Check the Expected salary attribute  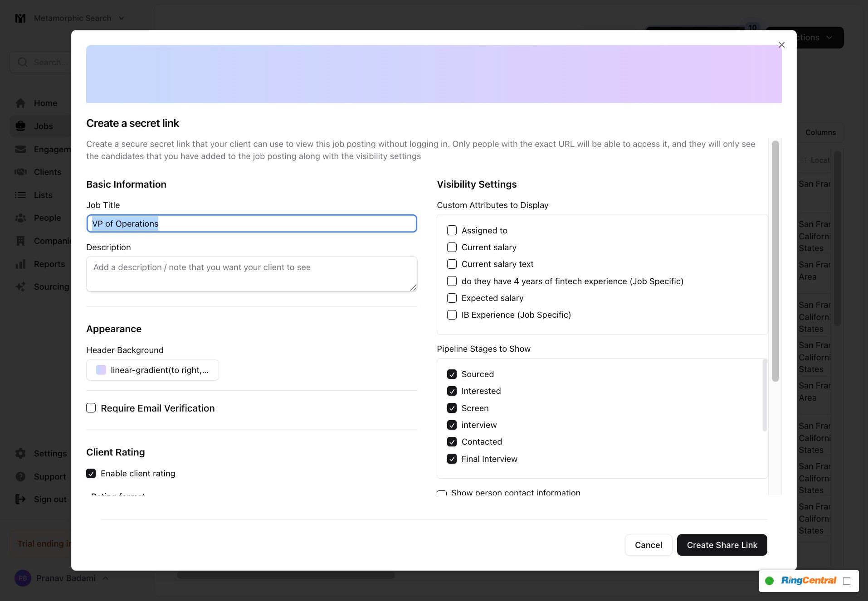click(452, 298)
